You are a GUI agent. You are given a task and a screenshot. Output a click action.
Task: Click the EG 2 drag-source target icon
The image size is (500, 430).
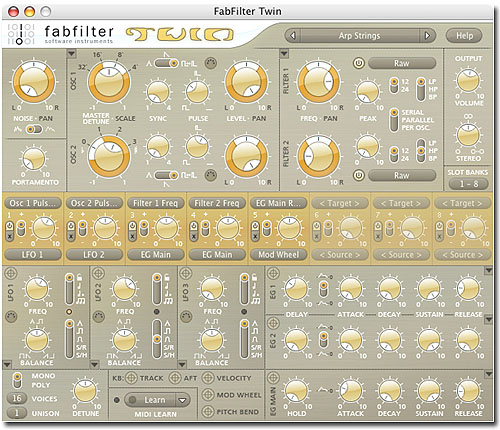(x=273, y=323)
